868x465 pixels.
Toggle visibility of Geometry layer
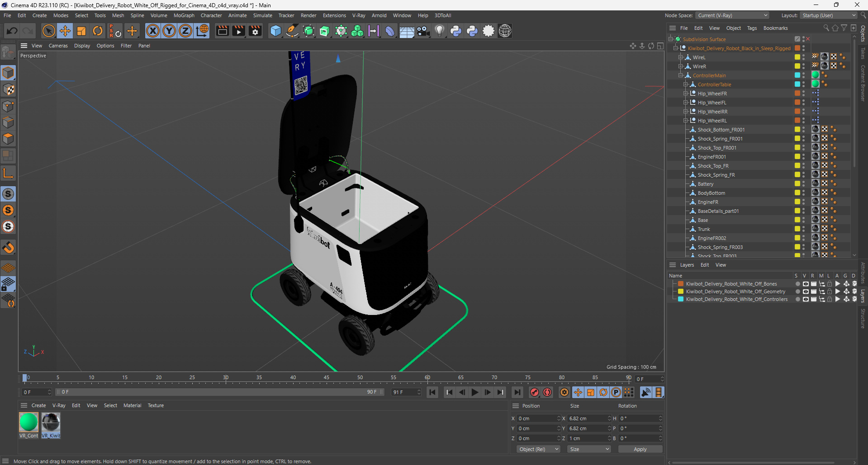(x=806, y=291)
